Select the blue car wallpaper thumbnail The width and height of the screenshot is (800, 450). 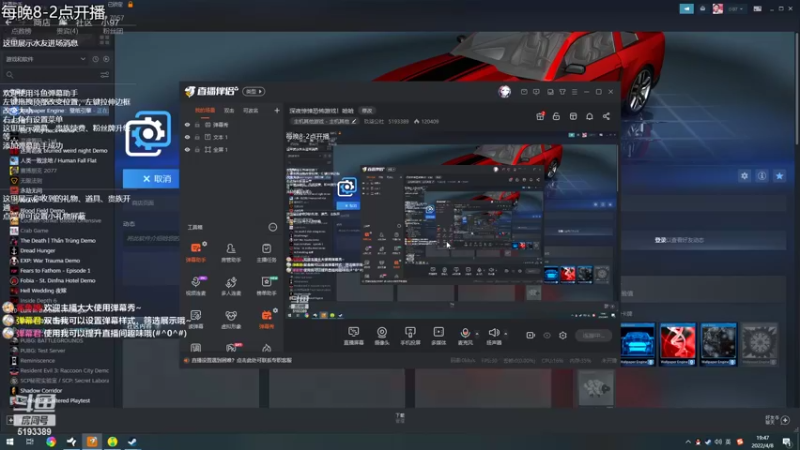pyautogui.click(x=637, y=344)
